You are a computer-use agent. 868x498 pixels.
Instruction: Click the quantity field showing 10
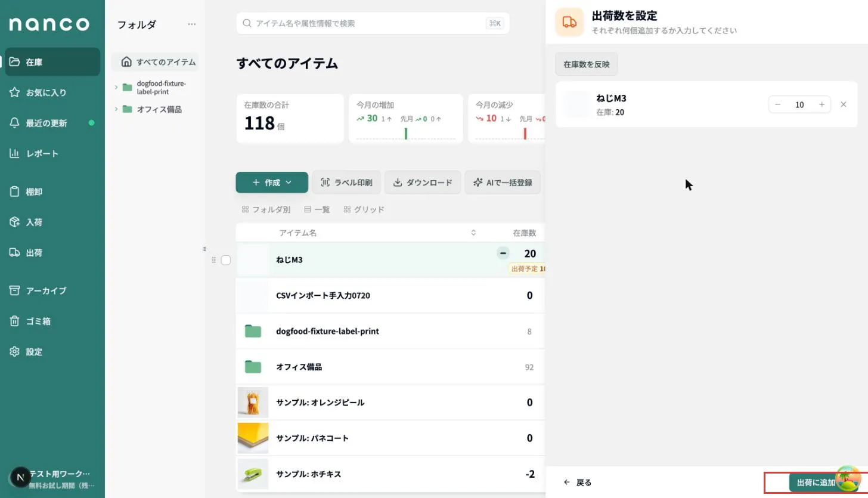point(799,104)
